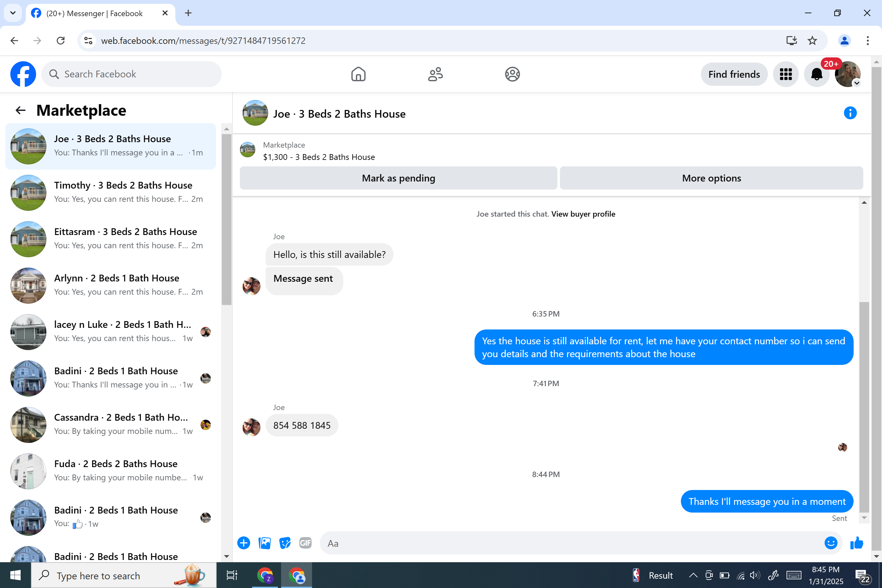Select the Messenger | Facebook tab
This screenshot has width=882, height=588.
pyautogui.click(x=101, y=14)
